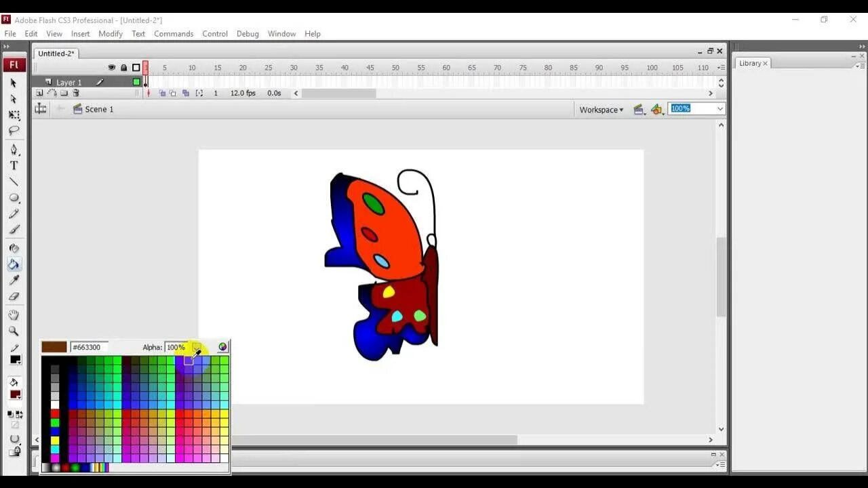Open the Edit Symbols dropdown icon
868x488 pixels.
pyautogui.click(x=656, y=109)
